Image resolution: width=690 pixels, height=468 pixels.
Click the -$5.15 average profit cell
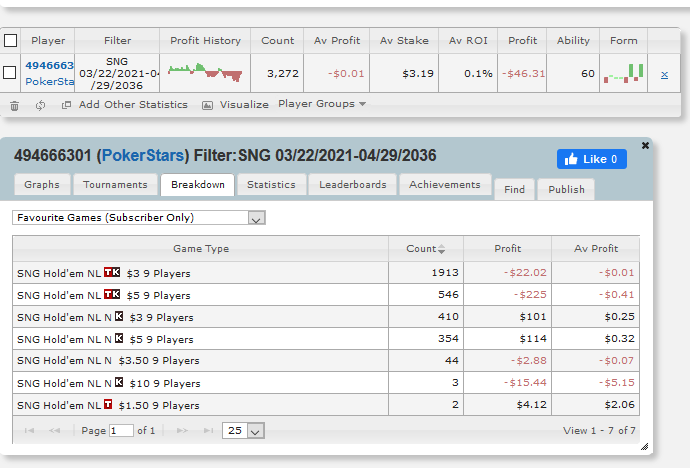tap(596, 383)
